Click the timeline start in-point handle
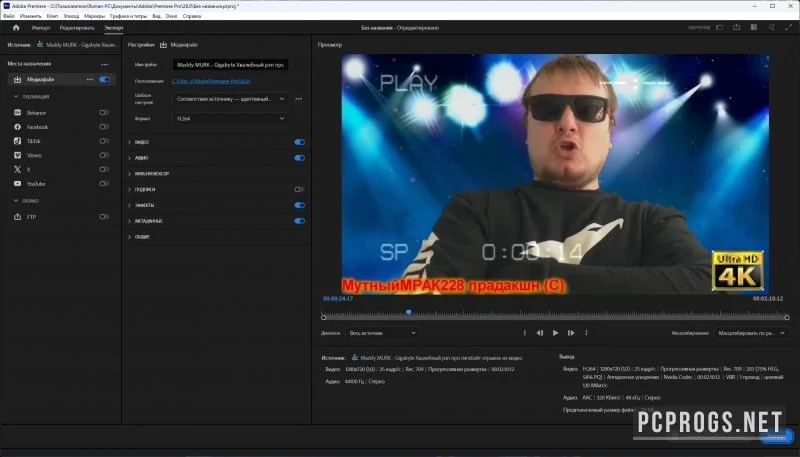 point(323,318)
